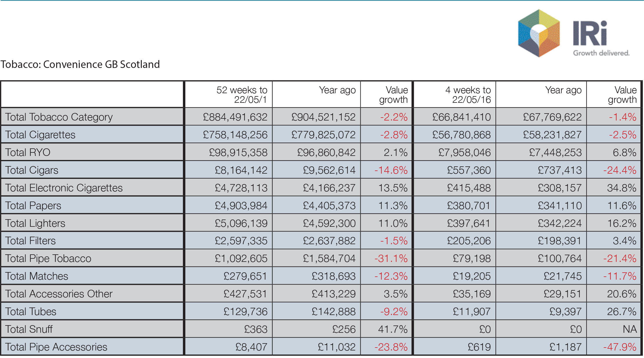The image size is (644, 358).
Task: Click the IRi hexagon logo icon
Action: tap(539, 33)
